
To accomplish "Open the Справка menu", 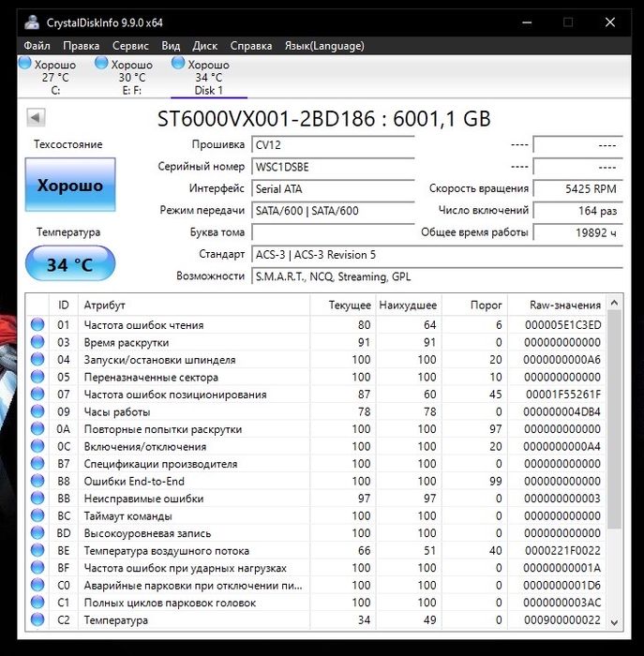I will tap(251, 46).
